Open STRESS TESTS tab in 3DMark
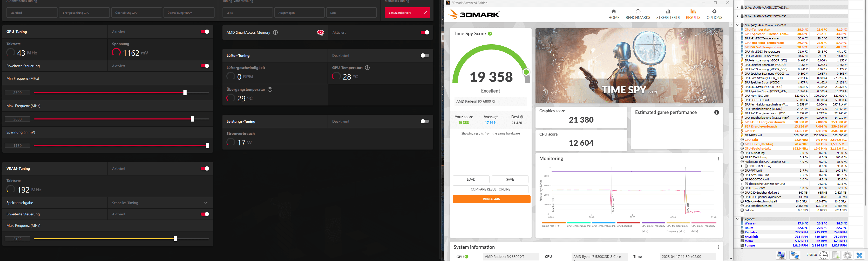 pos(668,14)
